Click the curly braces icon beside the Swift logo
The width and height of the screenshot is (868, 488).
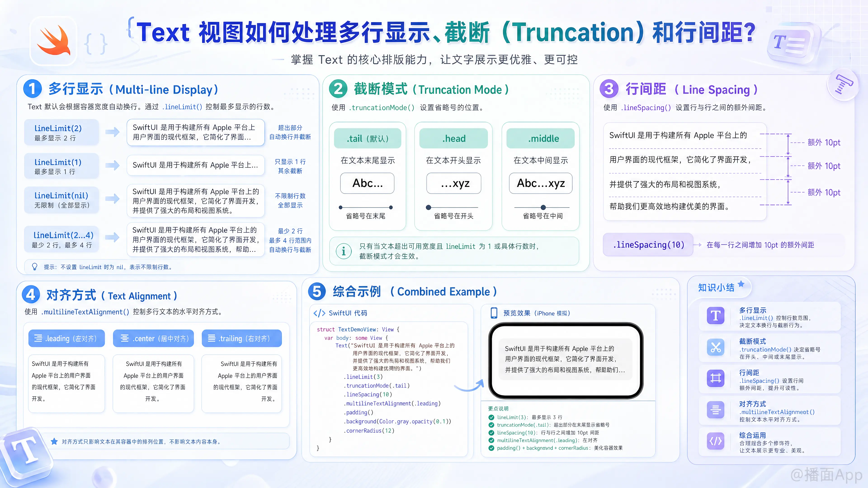tap(96, 44)
